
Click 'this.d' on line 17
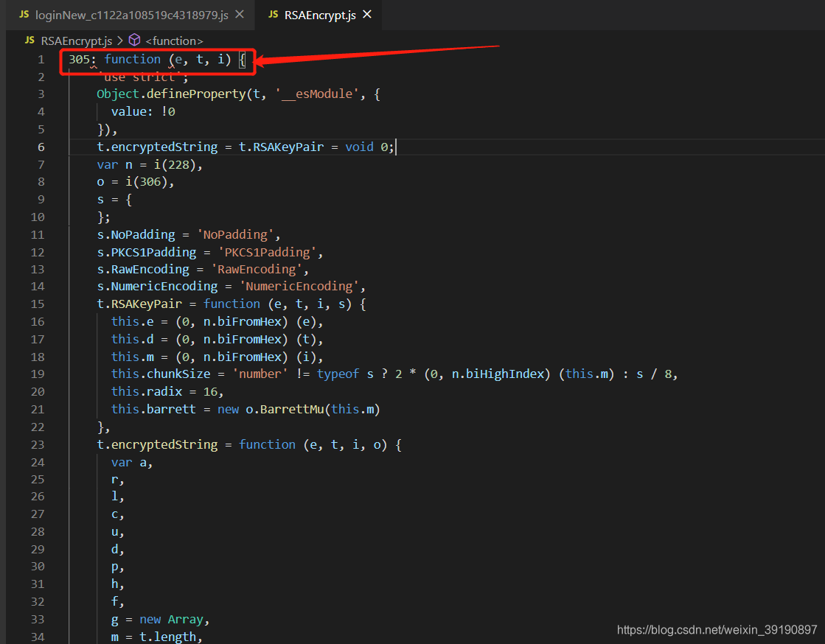(x=132, y=340)
